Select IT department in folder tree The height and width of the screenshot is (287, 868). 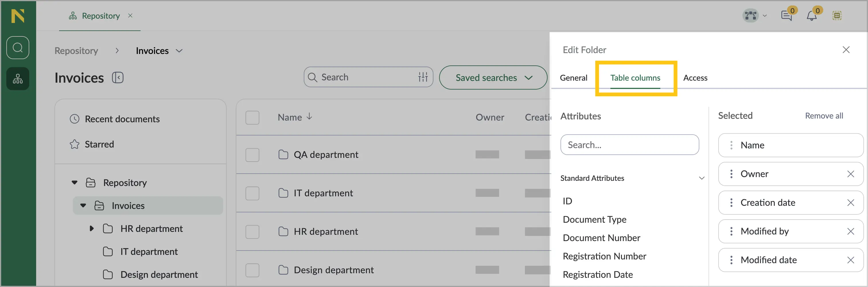149,252
